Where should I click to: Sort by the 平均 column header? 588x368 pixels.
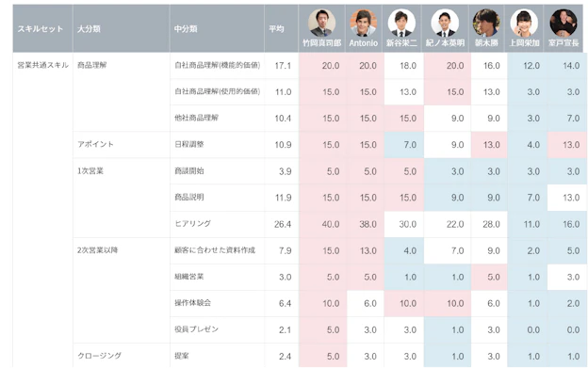point(276,29)
